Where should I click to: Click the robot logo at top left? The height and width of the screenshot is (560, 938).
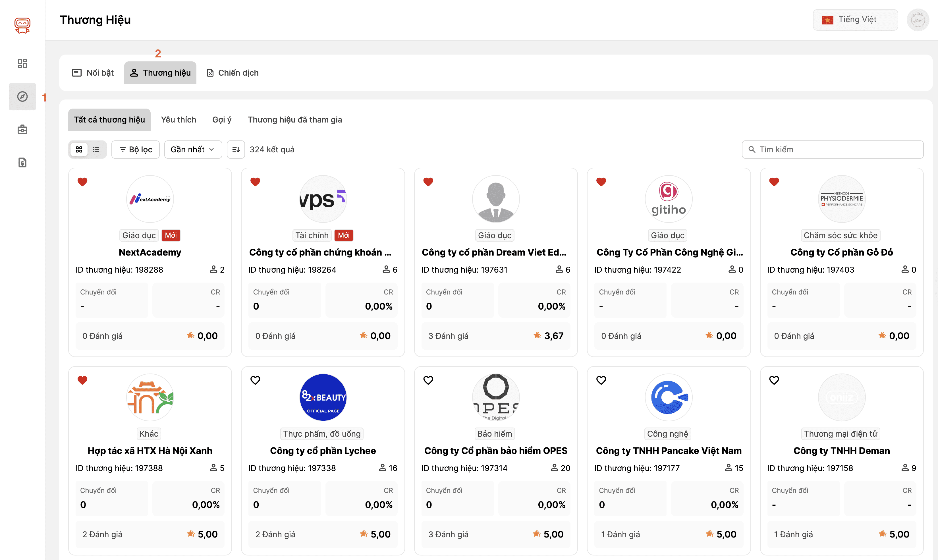click(22, 25)
